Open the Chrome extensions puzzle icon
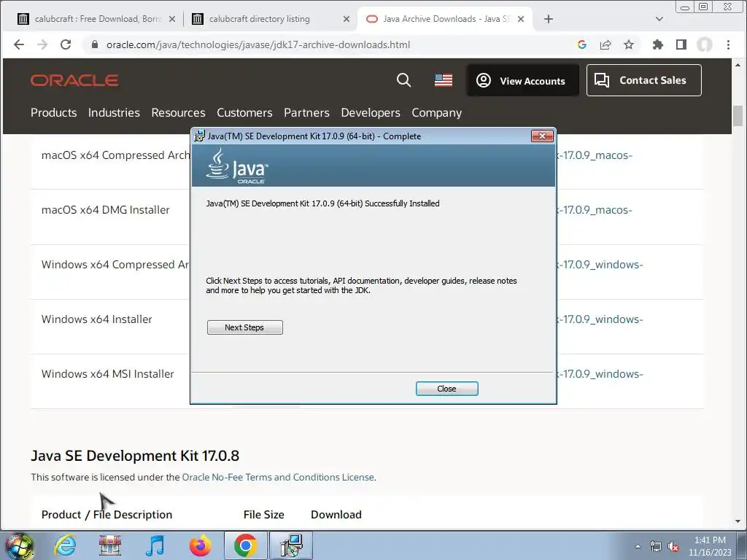747x560 pixels. pyautogui.click(x=658, y=44)
